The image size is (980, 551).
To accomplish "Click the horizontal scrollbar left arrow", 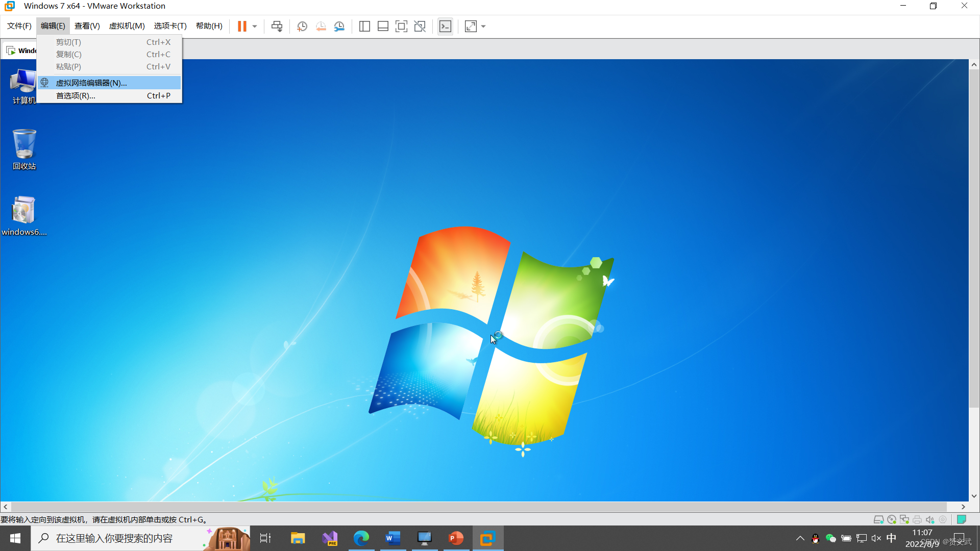I will (x=6, y=507).
